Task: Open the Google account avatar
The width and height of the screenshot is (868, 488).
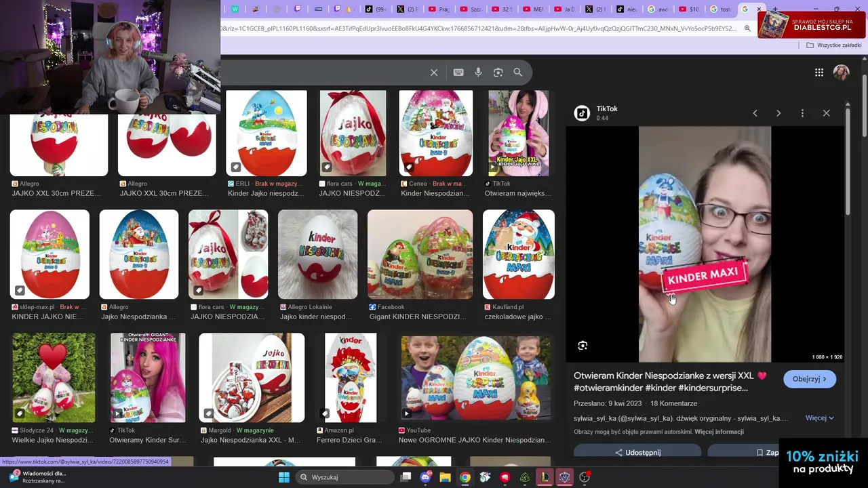Action: 842,73
